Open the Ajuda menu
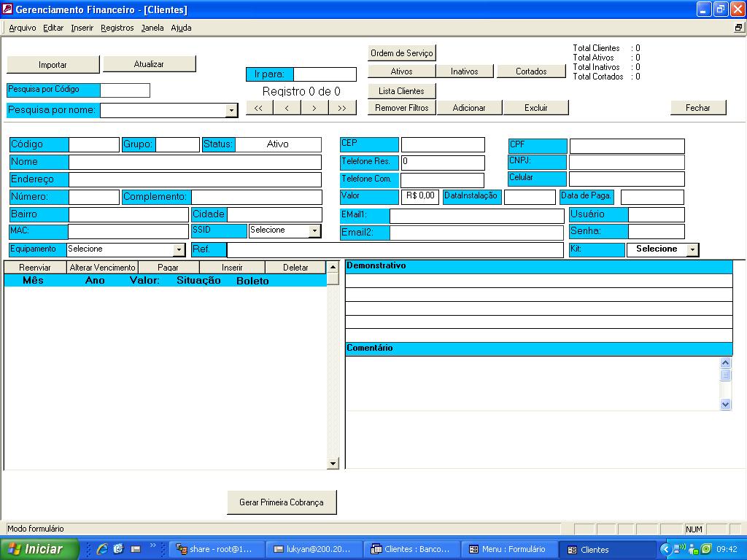This screenshot has width=747, height=560. [x=181, y=28]
